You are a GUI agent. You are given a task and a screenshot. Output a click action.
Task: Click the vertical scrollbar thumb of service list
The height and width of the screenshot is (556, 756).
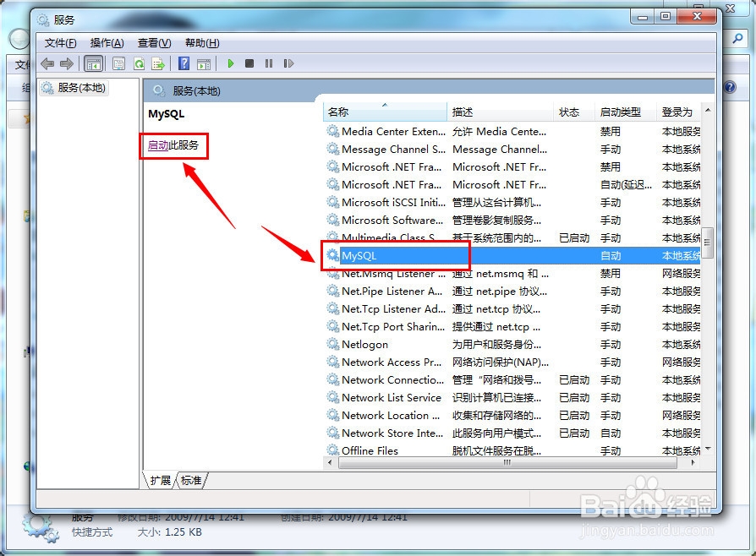(x=707, y=243)
